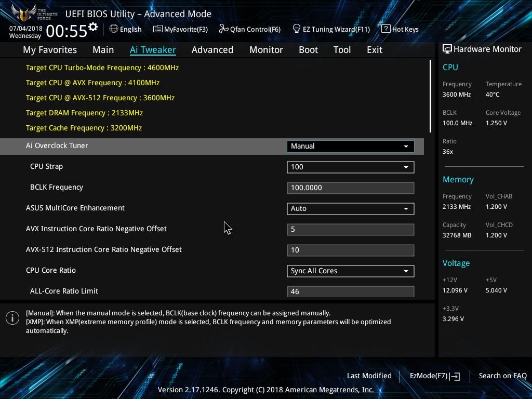Click Qfan Control(F6) label

click(255, 29)
